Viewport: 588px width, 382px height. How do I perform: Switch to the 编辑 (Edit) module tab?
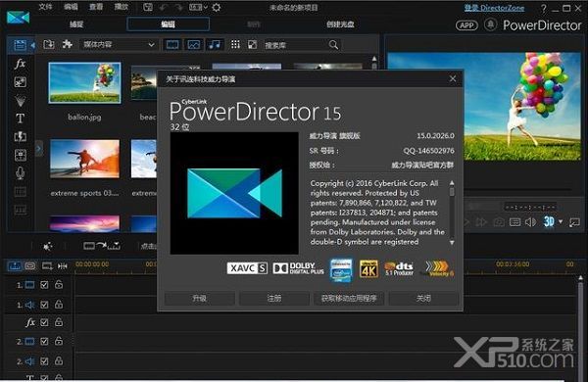click(x=168, y=24)
